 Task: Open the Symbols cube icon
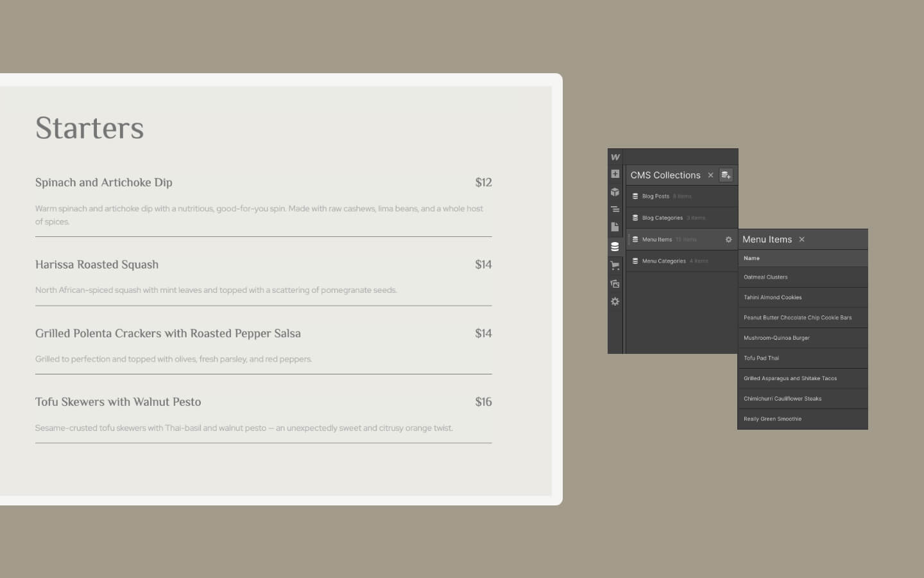click(x=615, y=192)
